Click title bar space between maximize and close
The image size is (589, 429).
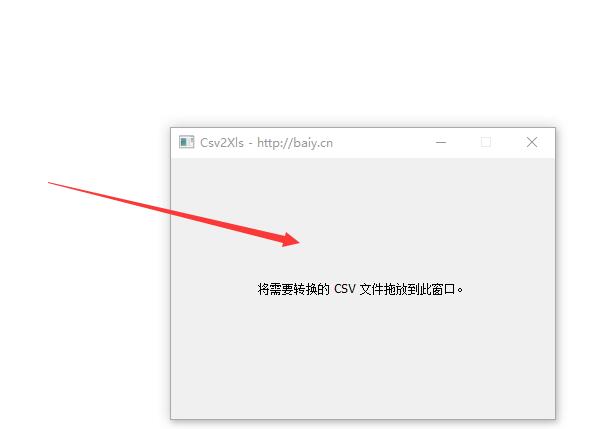tap(508, 143)
